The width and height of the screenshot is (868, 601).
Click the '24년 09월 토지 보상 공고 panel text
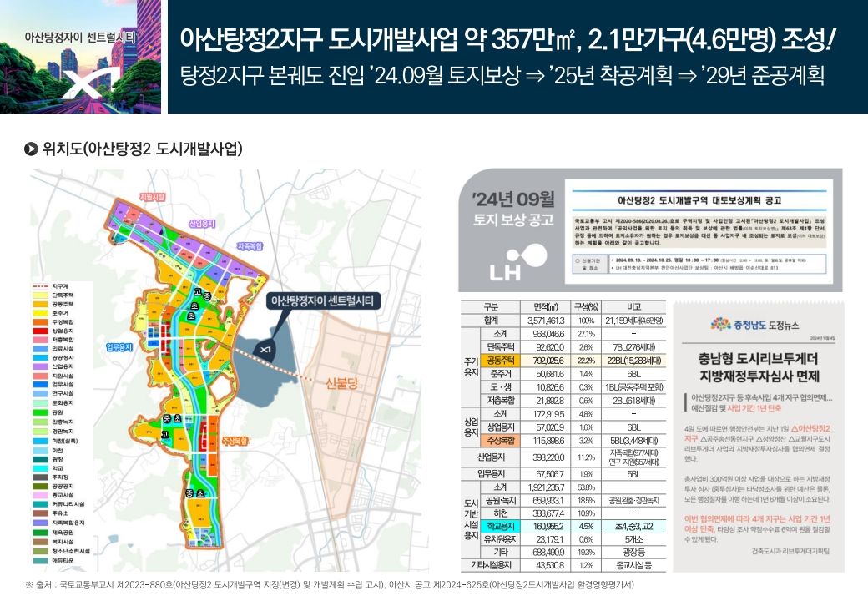[x=512, y=210]
